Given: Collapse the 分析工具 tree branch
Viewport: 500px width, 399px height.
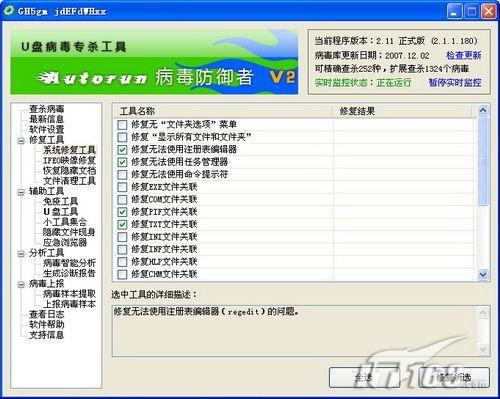Looking at the screenshot, I should click(x=21, y=254).
